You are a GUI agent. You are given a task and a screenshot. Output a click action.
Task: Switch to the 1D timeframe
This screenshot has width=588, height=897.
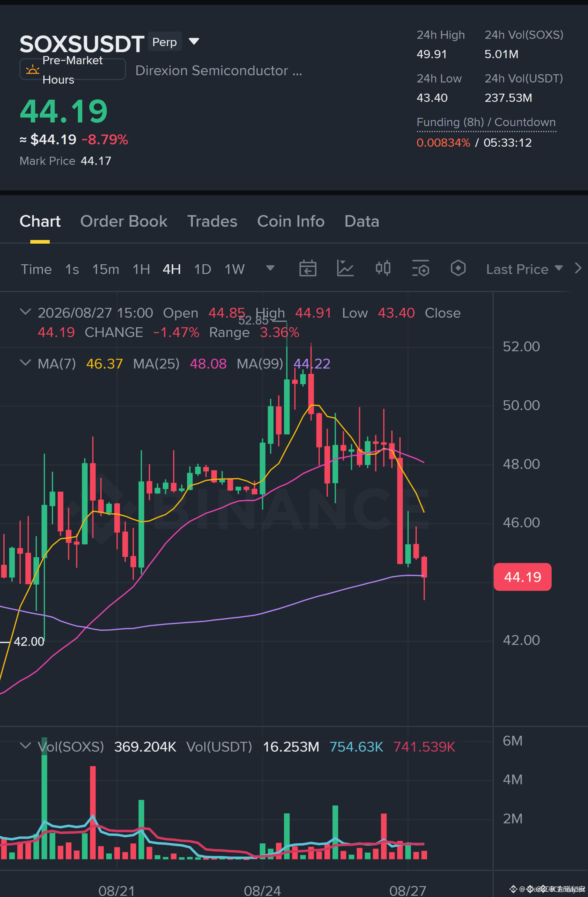[202, 269]
